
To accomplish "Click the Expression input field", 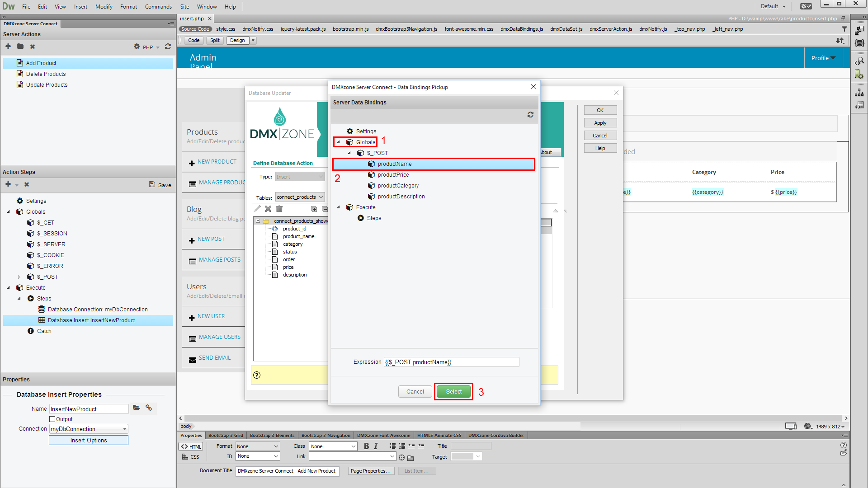I will click(451, 362).
